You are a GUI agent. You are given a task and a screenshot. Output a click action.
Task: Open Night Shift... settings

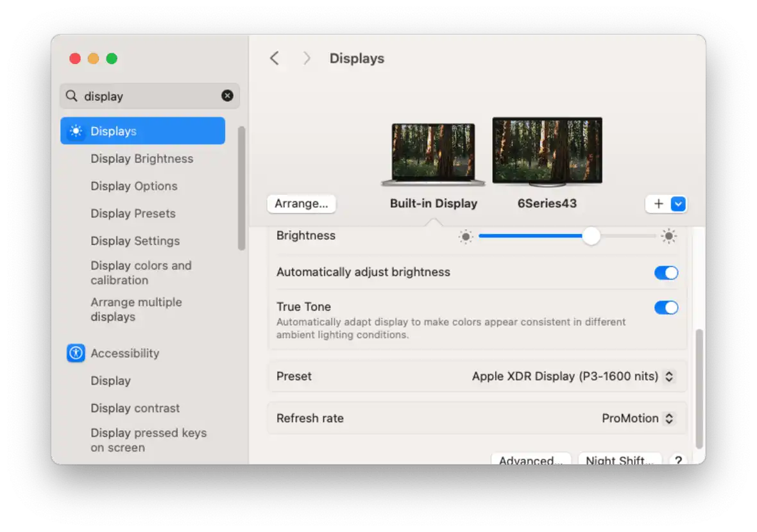[620, 460]
